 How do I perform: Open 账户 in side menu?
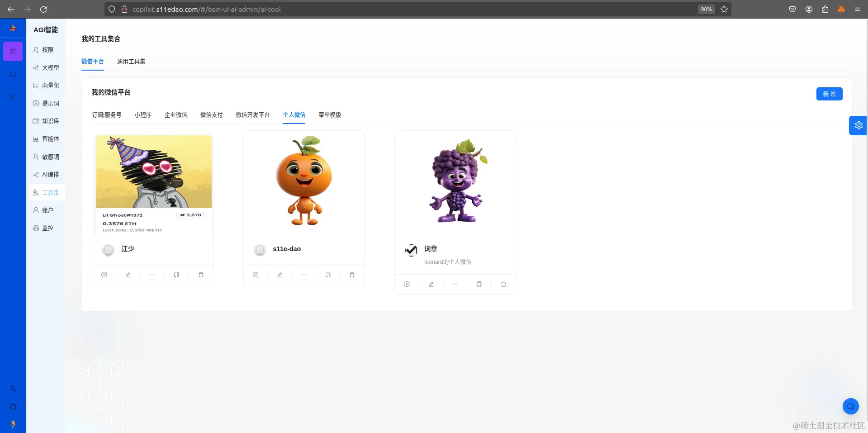pyautogui.click(x=47, y=210)
